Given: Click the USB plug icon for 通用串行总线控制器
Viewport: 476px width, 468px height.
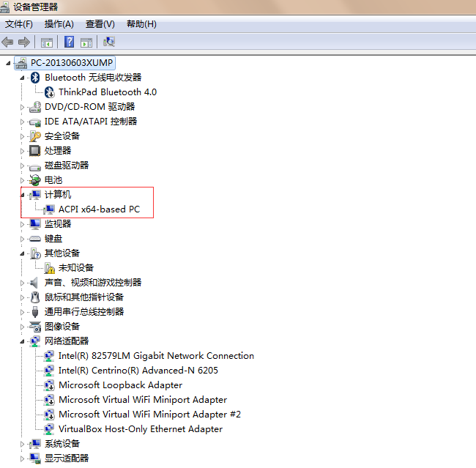Looking at the screenshot, I should point(35,312).
